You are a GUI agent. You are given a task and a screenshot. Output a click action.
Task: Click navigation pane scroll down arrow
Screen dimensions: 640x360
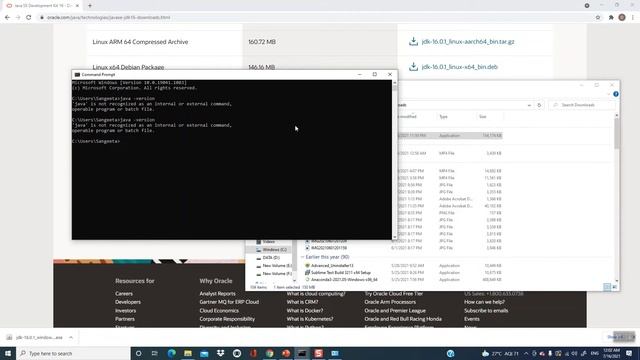(294, 280)
